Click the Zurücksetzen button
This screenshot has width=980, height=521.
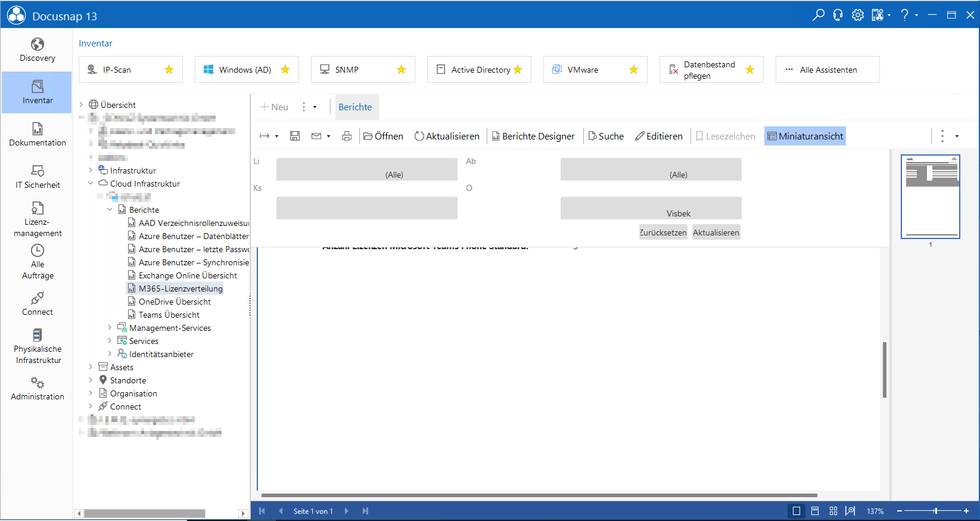(662, 232)
